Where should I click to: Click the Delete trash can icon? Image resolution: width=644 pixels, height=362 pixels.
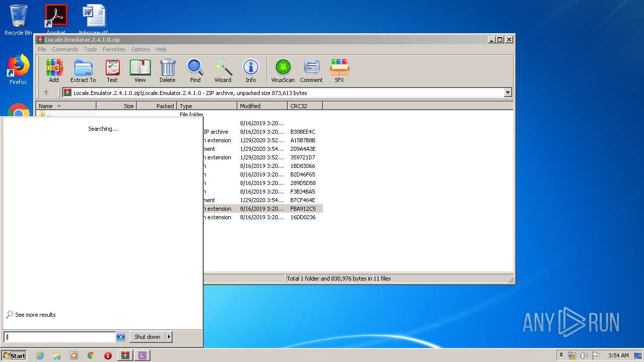click(x=168, y=71)
